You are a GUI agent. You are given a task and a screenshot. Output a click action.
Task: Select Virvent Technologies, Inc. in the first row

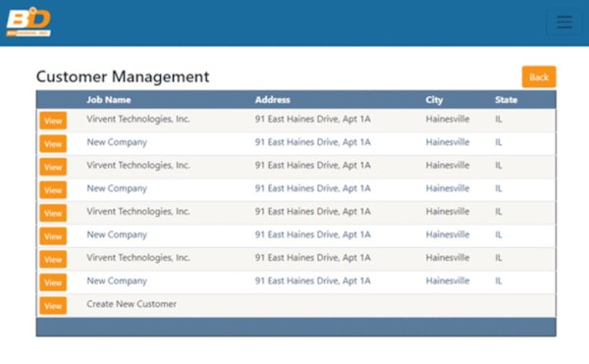tap(138, 119)
